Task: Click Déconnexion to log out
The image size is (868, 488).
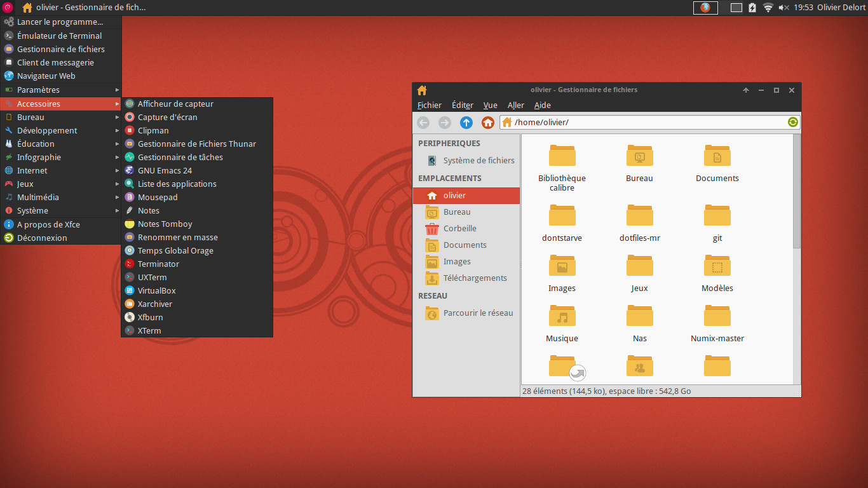Action: pyautogui.click(x=42, y=238)
